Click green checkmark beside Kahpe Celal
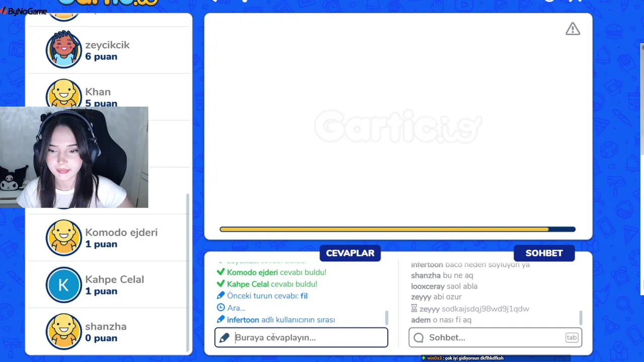The image size is (644, 362). 220,284
